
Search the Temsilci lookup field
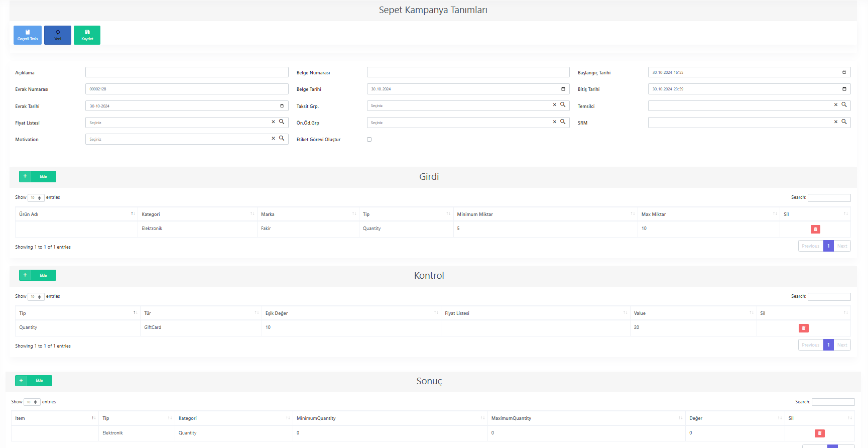click(x=844, y=105)
